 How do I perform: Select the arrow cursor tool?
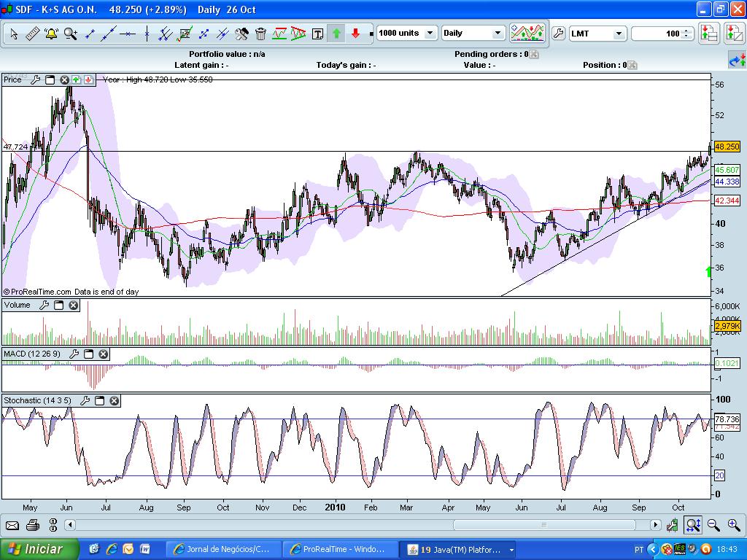tap(14, 34)
